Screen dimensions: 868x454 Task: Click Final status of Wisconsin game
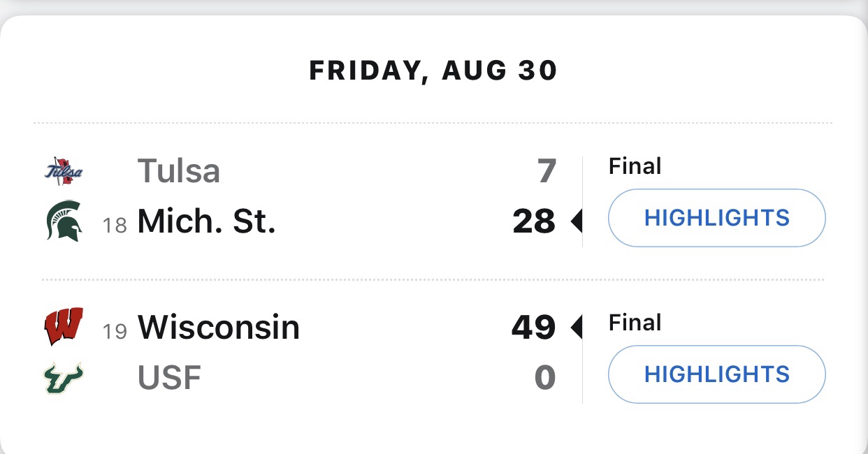[x=635, y=323]
